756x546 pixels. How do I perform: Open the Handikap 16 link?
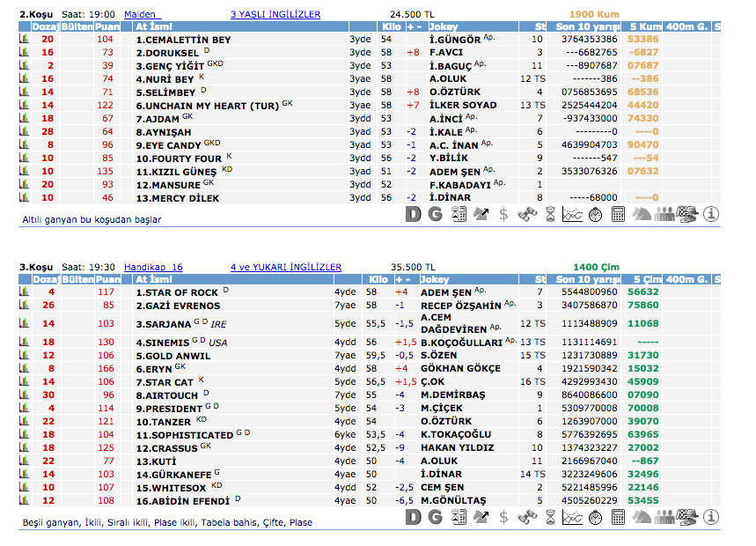(x=153, y=267)
